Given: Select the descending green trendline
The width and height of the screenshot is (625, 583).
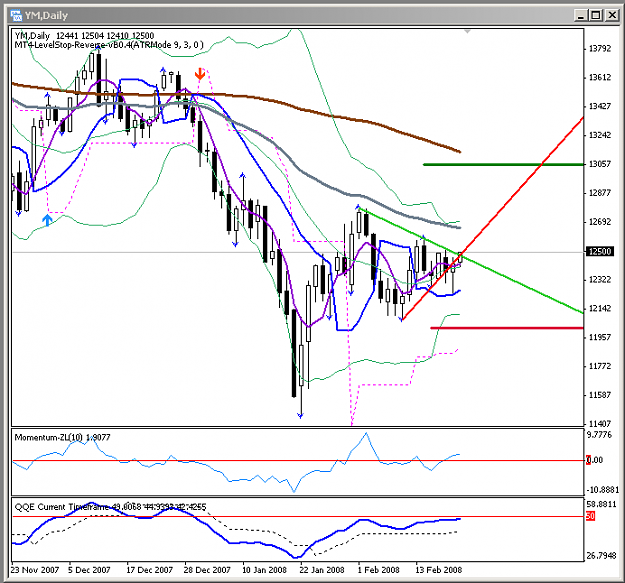Looking at the screenshot, I should point(471,260).
